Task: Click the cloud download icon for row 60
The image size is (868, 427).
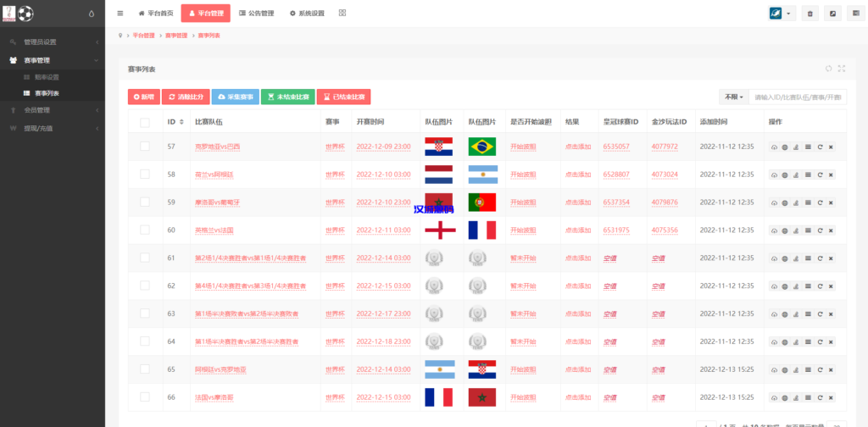Action: click(x=774, y=230)
